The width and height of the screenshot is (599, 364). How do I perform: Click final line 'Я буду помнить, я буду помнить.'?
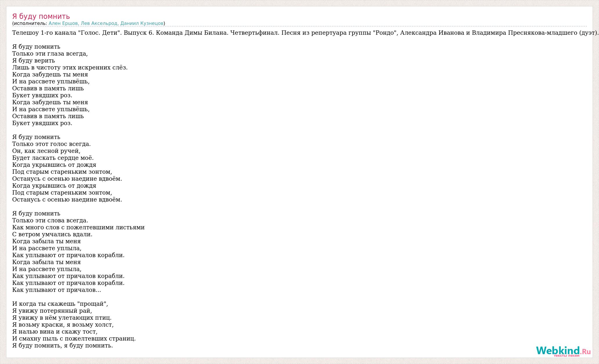(62, 345)
